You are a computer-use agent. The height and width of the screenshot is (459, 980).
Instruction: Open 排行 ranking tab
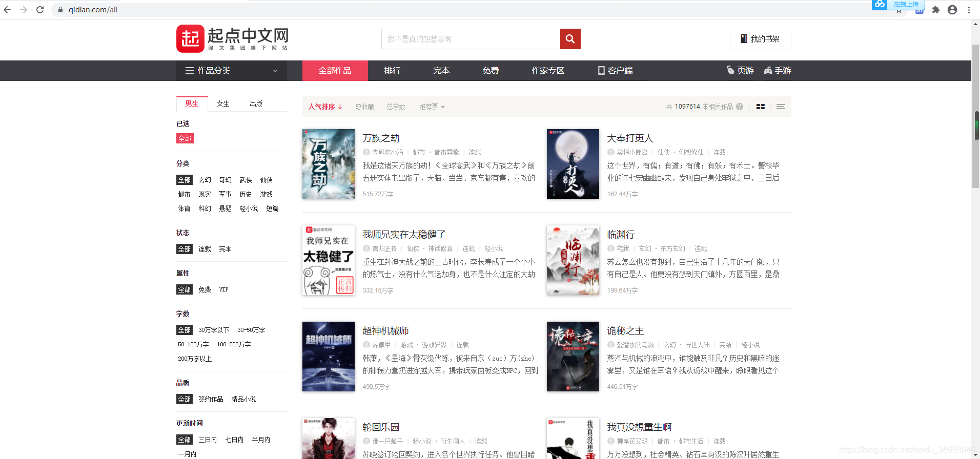(392, 71)
